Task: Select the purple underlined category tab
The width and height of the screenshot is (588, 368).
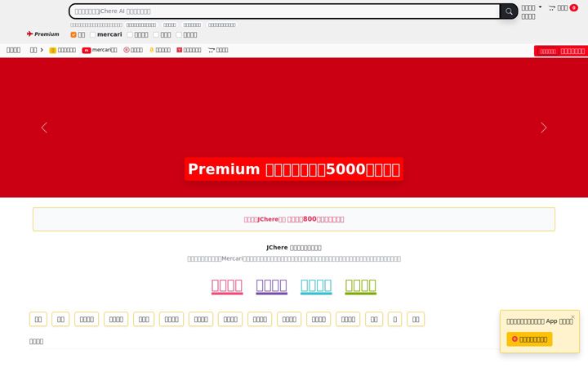Action: pos(271,286)
